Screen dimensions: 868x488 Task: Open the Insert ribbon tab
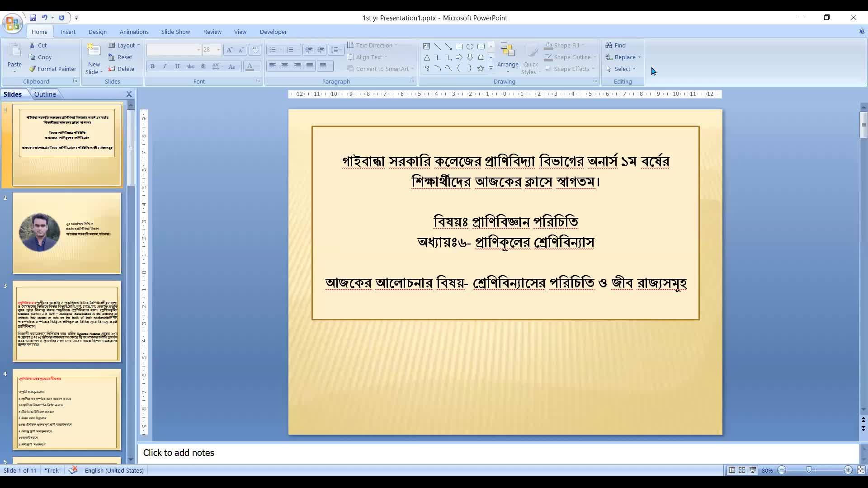point(68,32)
